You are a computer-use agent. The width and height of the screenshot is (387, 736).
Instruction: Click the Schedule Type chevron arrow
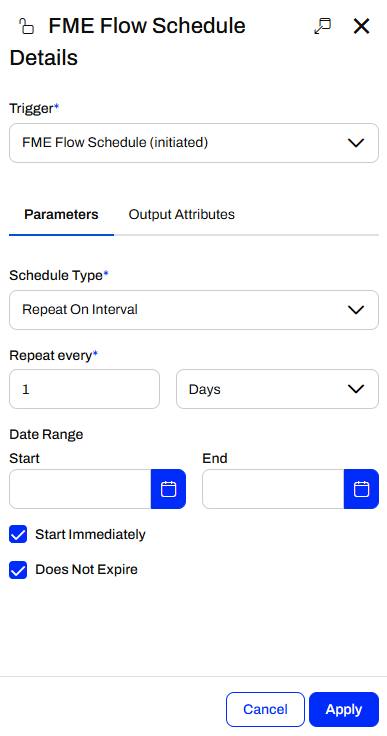coord(356,310)
